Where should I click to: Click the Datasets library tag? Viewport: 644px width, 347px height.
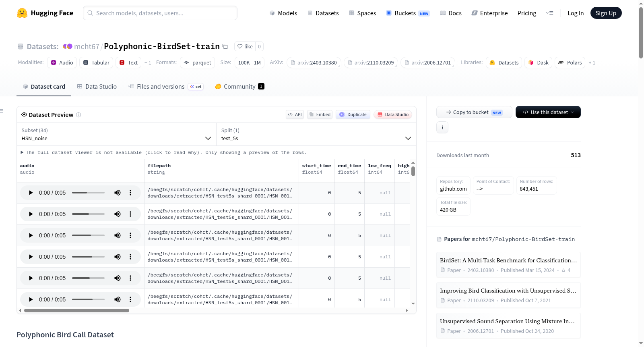click(x=504, y=62)
